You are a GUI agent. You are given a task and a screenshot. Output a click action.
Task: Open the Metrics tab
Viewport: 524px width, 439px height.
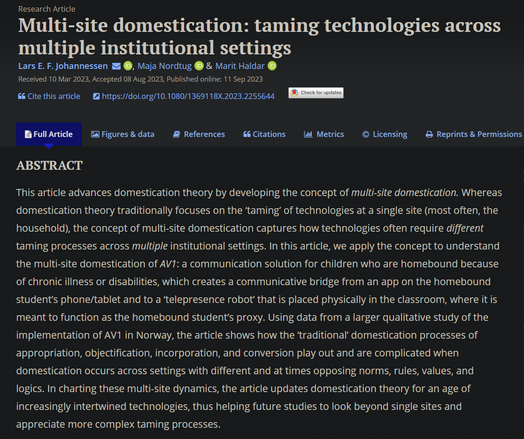click(x=324, y=134)
